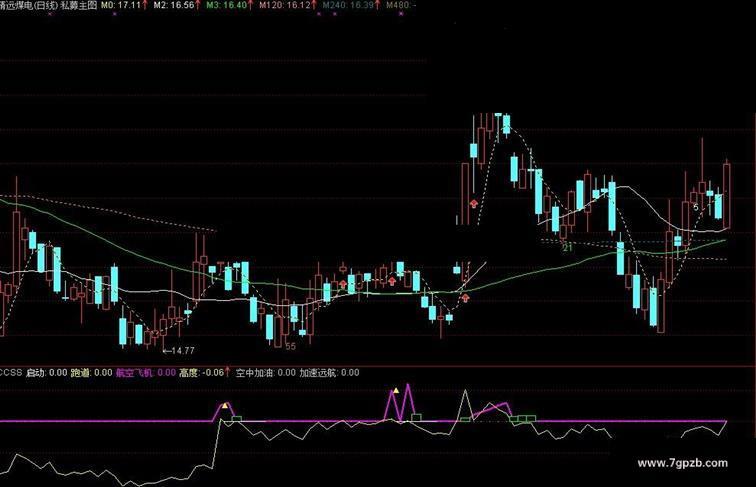Click yellow triangle between twin purple peaks

click(396, 390)
